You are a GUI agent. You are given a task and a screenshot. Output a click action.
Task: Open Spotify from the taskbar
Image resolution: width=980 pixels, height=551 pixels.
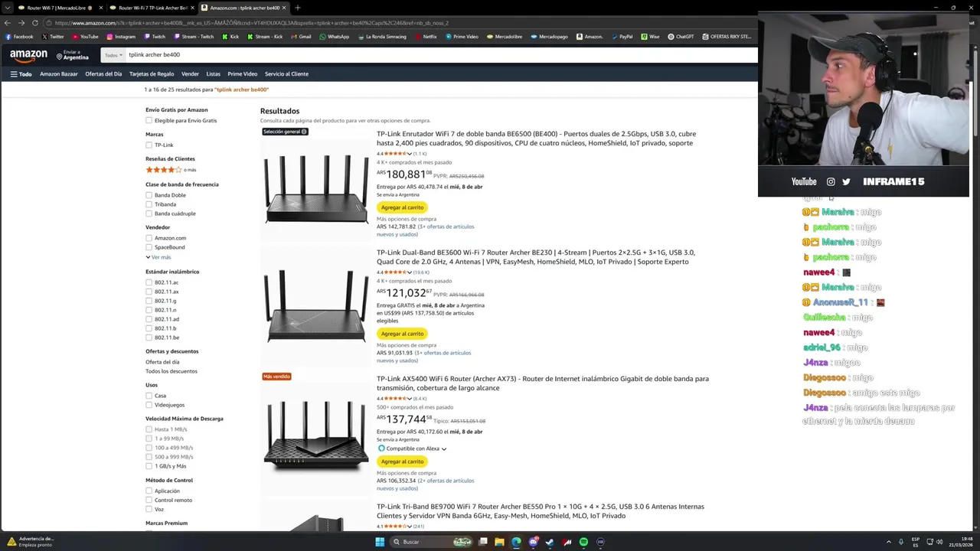[583, 542]
